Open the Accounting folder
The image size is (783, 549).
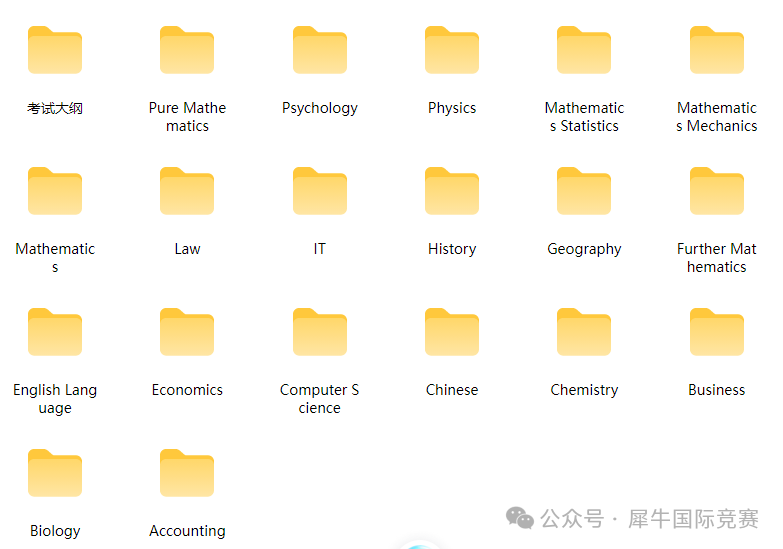pyautogui.click(x=187, y=473)
